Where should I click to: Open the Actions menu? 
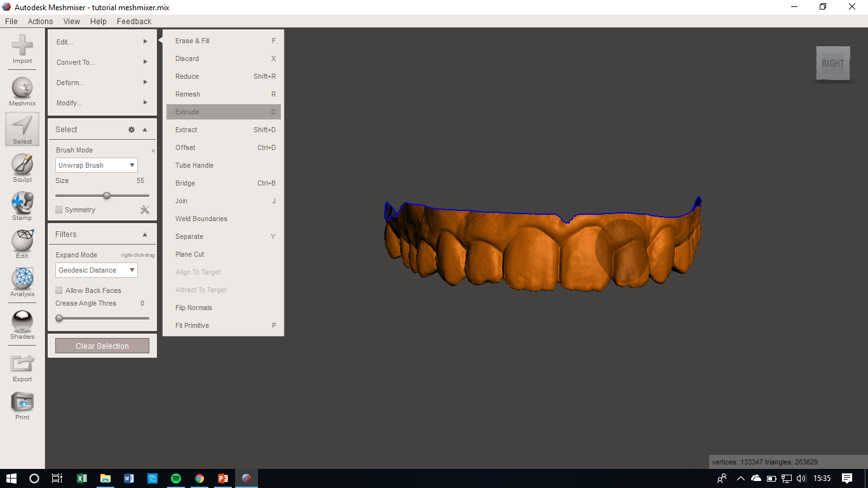[40, 21]
